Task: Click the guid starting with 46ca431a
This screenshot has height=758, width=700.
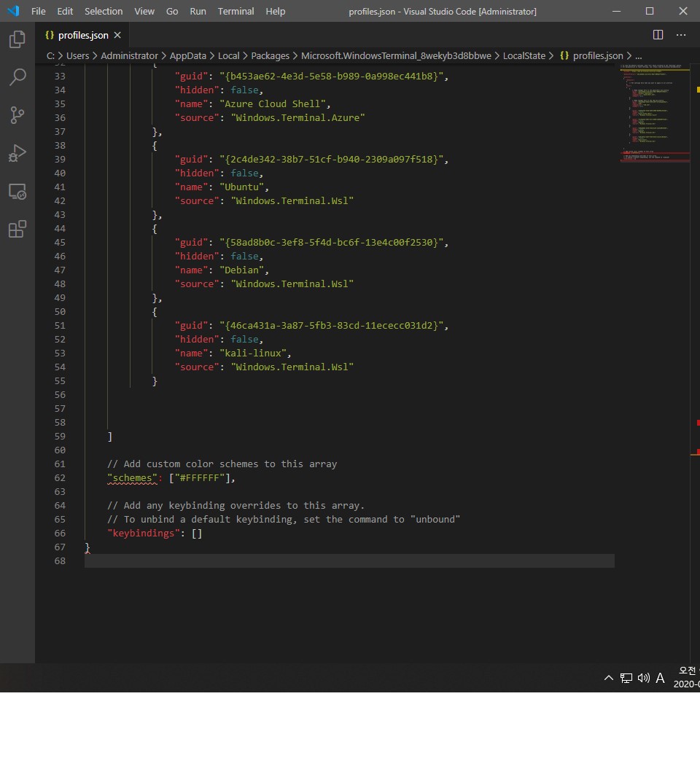Action: (x=331, y=326)
